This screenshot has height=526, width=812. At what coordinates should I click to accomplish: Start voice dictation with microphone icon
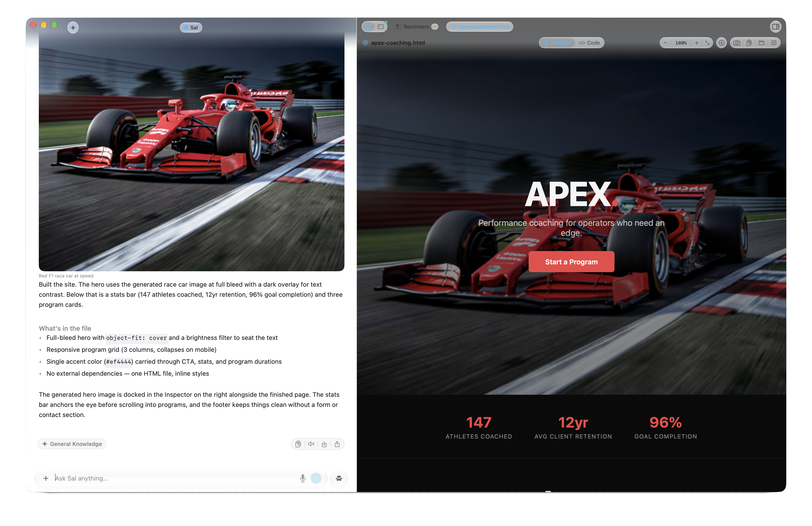point(303,478)
